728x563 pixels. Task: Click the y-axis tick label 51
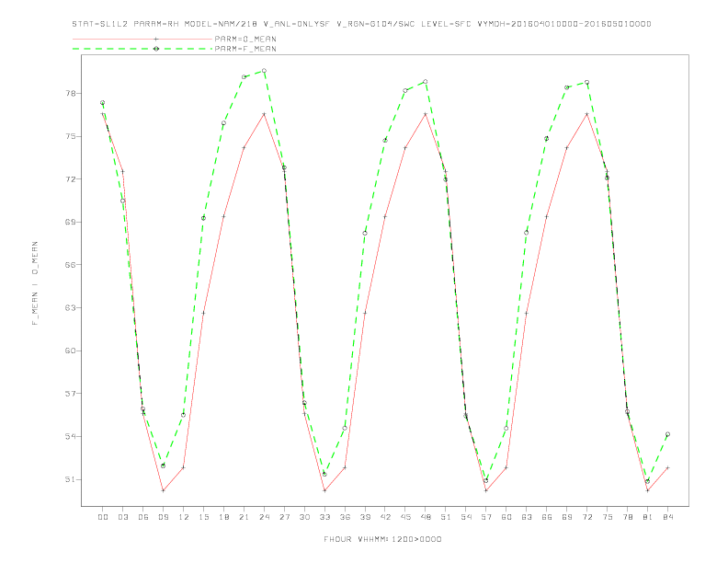coord(70,479)
